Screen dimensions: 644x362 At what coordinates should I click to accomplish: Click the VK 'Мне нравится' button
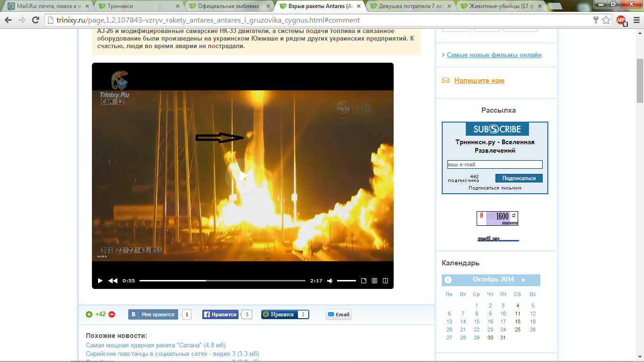point(153,314)
